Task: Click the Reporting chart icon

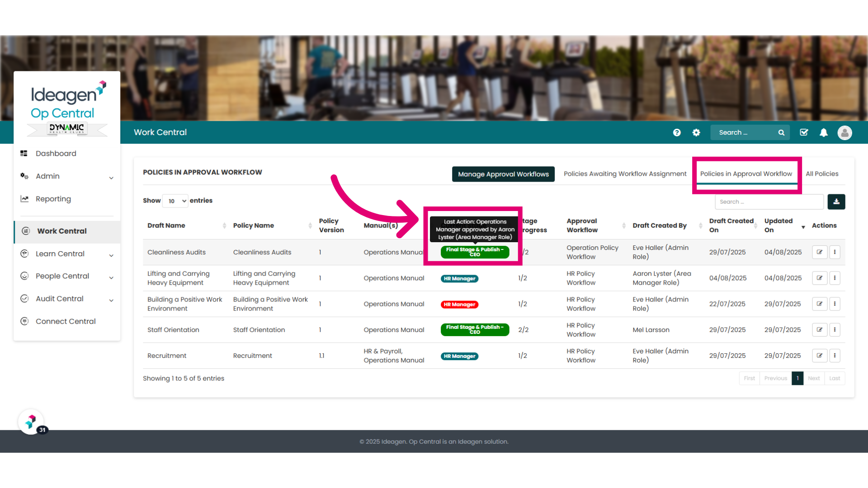Action: point(24,199)
